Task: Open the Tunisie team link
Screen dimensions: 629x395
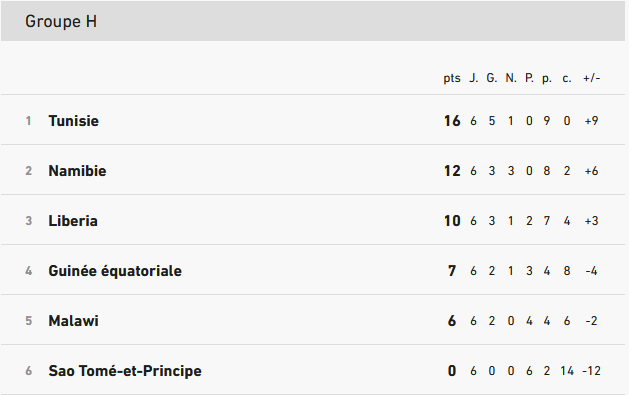Action: [73, 121]
